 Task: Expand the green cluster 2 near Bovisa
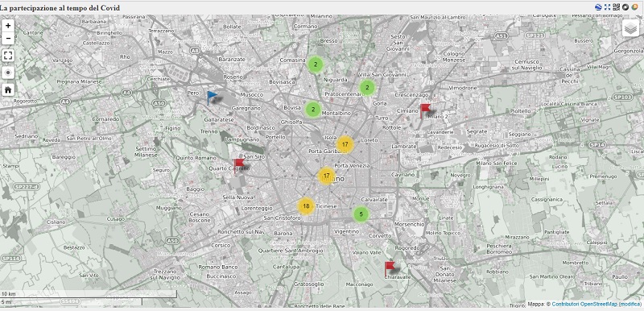pyautogui.click(x=313, y=110)
